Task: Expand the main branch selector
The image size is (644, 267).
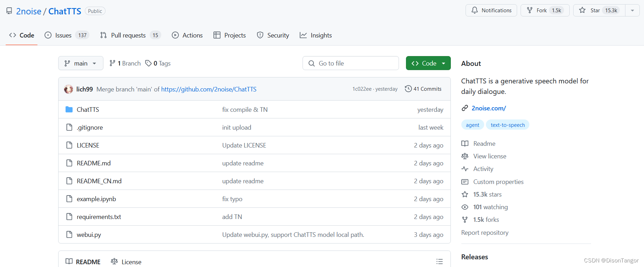Action: (81, 63)
